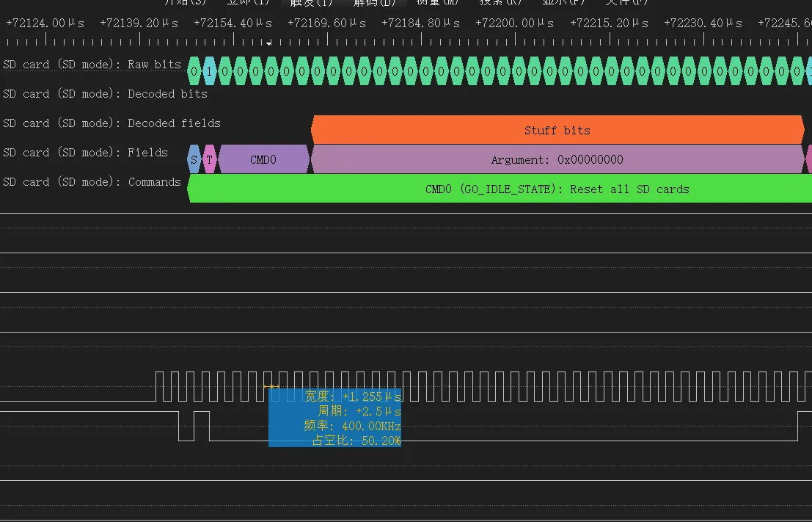Image resolution: width=812 pixels, height=522 pixels.
Task: Select the blue S start-bit block
Action: 194,159
